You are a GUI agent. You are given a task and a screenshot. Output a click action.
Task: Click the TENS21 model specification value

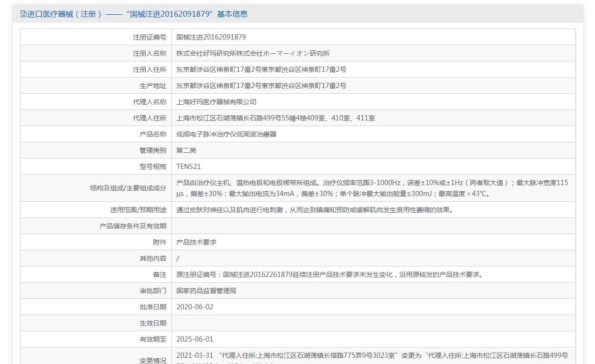188,167
